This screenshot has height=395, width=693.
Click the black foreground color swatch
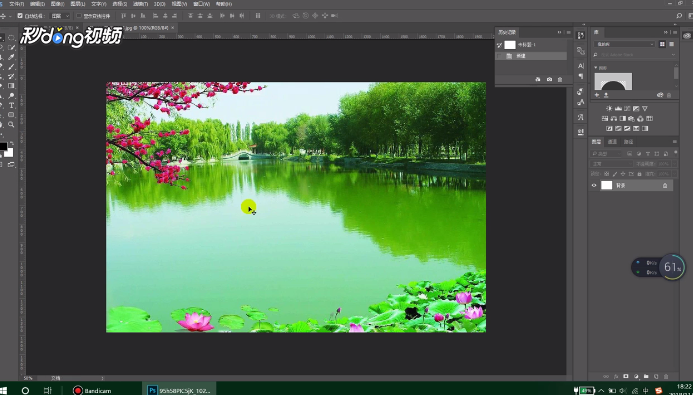3,146
